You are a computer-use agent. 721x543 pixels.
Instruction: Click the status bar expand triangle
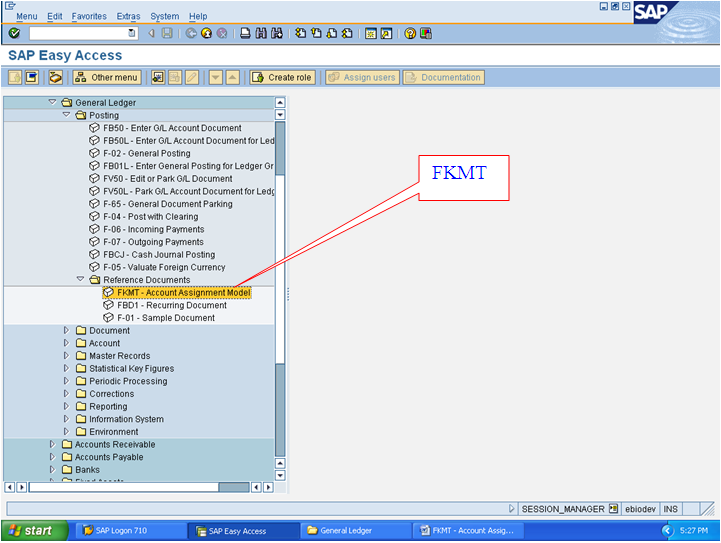click(x=511, y=509)
